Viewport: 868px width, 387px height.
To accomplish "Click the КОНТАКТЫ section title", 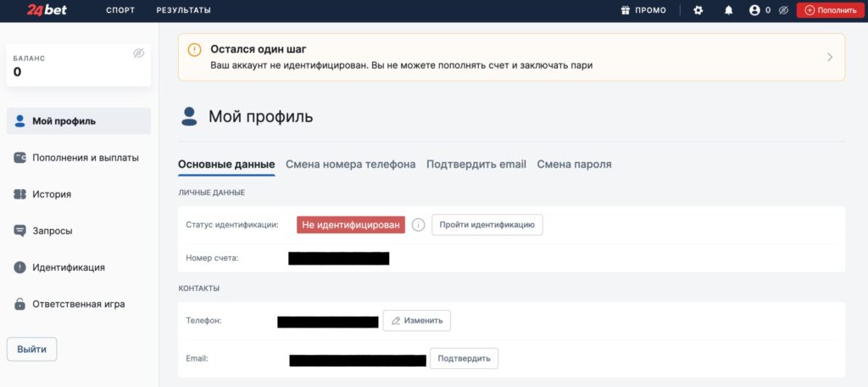I will coord(198,289).
